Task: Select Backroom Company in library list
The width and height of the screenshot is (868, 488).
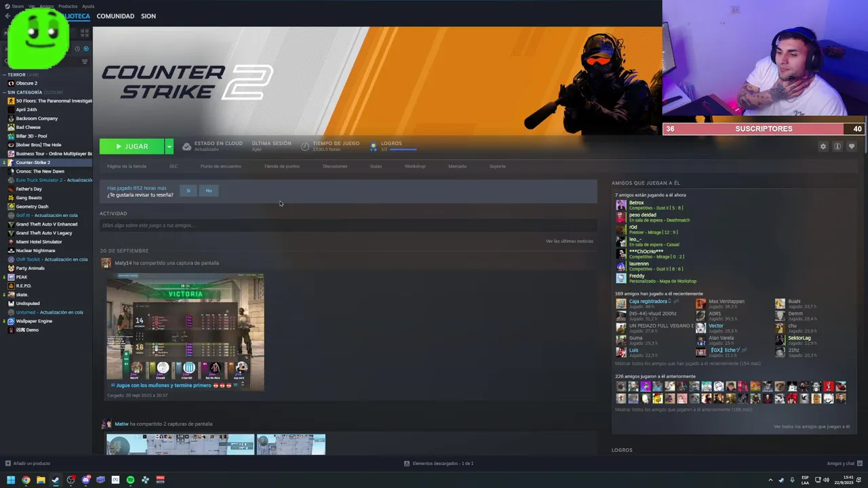Action: click(x=37, y=119)
